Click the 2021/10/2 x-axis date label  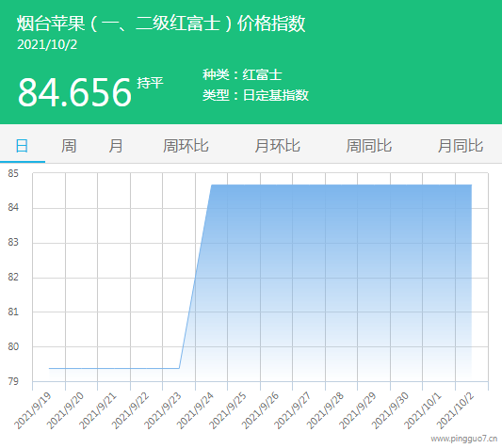455,411
